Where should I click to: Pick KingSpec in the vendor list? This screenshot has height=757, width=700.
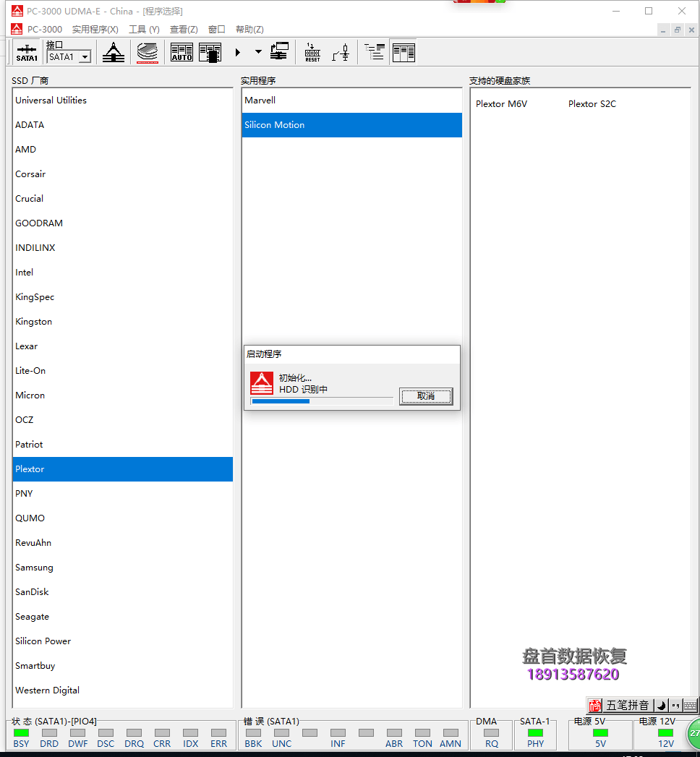tap(123, 297)
